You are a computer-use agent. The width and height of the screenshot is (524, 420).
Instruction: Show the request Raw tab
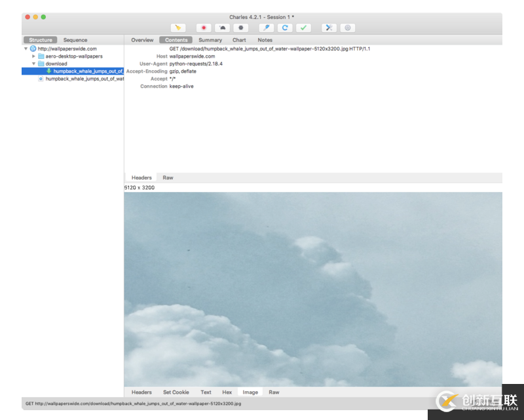coord(168,178)
